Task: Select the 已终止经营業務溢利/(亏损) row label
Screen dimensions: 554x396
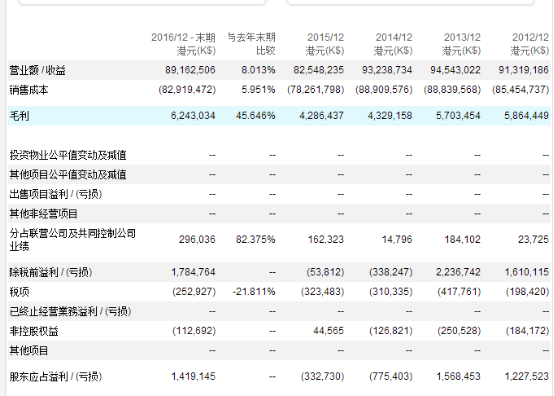Action: (x=70, y=312)
